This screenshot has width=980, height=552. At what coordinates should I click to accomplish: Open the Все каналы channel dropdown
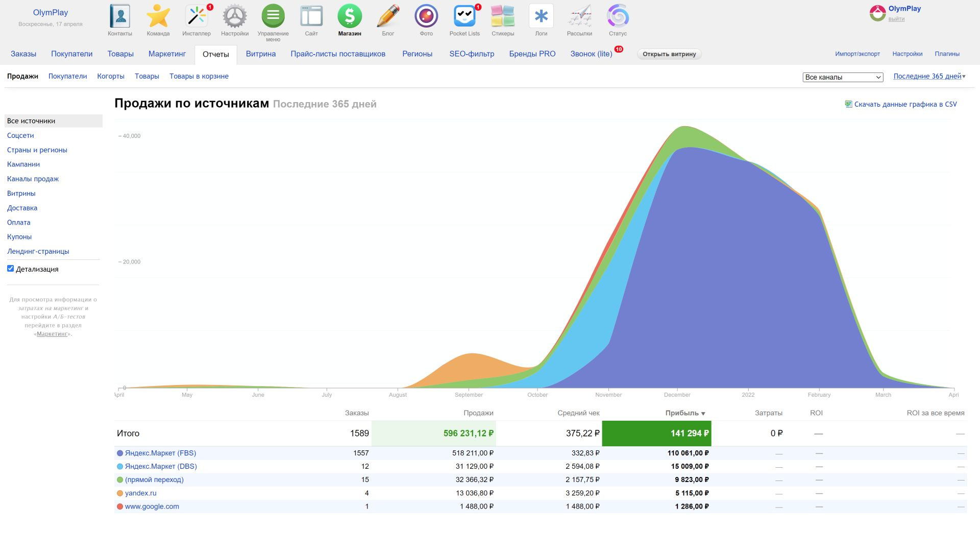[x=843, y=77]
